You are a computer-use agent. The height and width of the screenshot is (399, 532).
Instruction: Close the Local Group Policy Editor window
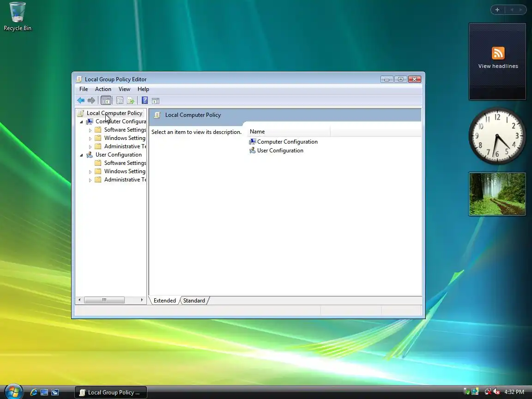(415, 79)
